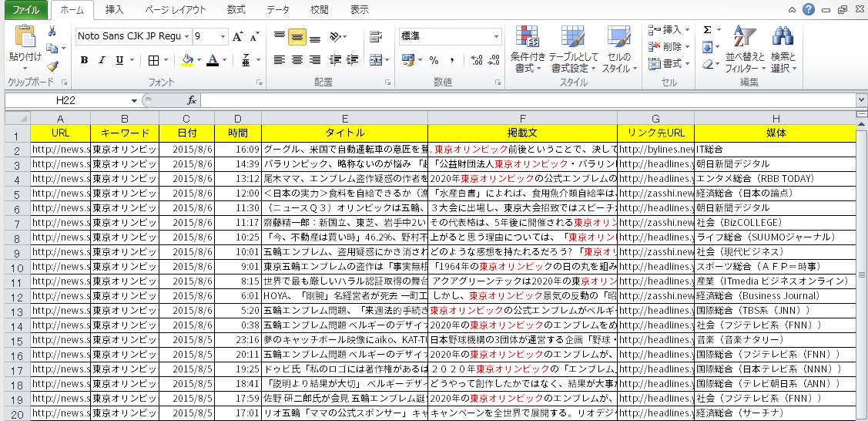Open the font size dropdown
868x421 pixels.
tap(223, 36)
